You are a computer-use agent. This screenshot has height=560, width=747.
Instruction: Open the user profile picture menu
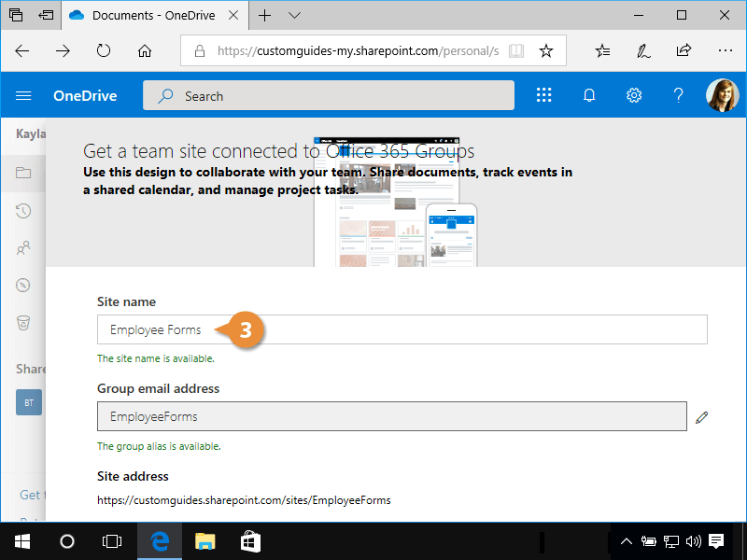point(722,95)
